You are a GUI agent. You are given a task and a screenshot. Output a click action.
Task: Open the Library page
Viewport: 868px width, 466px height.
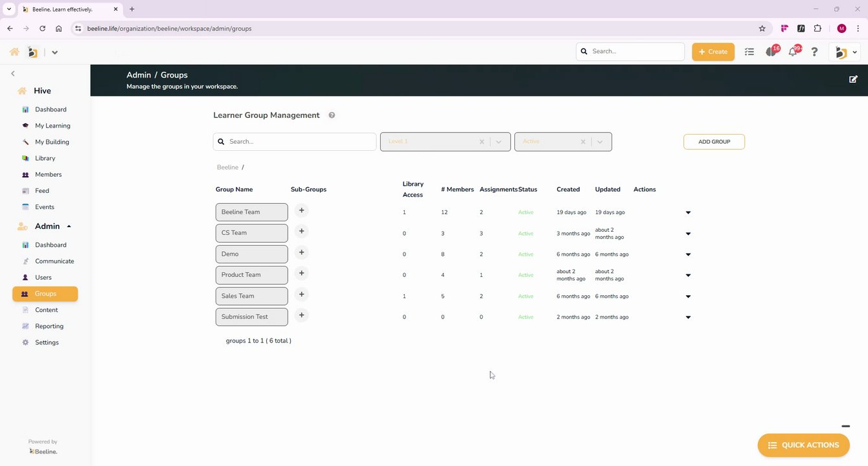point(45,158)
